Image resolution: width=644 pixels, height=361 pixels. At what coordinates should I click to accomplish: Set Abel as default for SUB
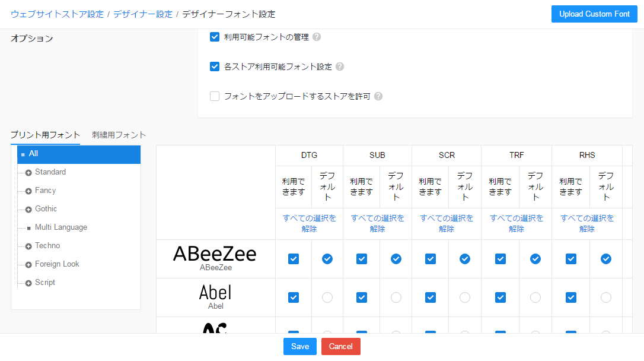(396, 297)
